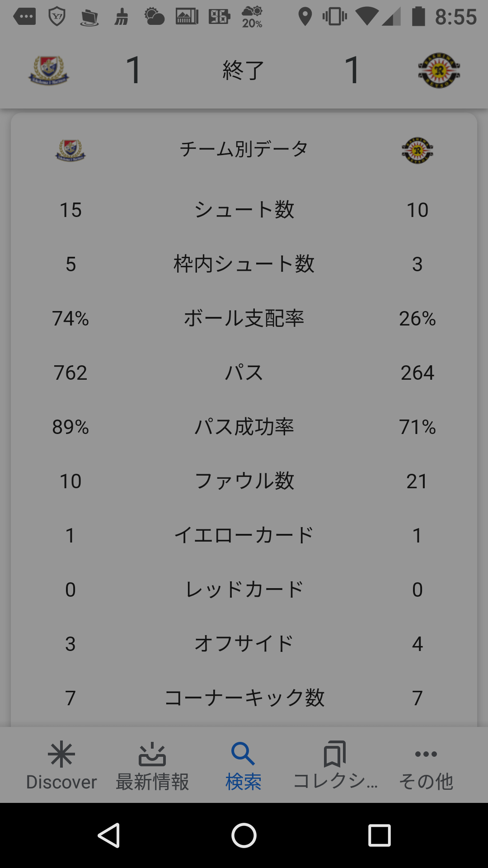Screen dimensions: 488x868
Task: Tap the weather 20% status bar icon
Action: 252,17
